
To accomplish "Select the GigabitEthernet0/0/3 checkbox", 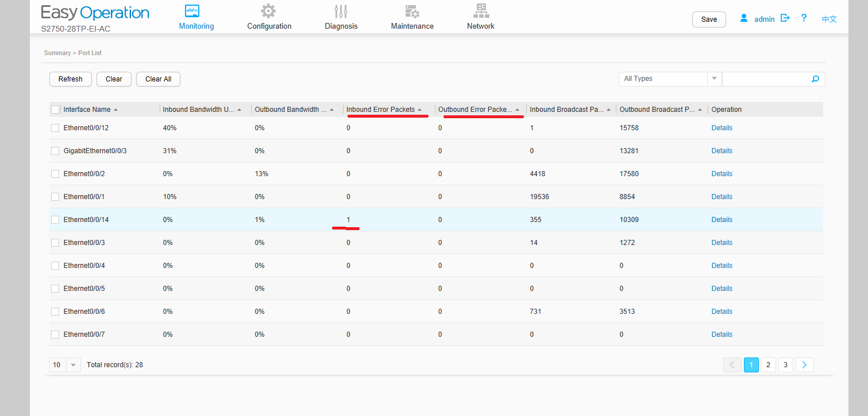I will coord(55,151).
